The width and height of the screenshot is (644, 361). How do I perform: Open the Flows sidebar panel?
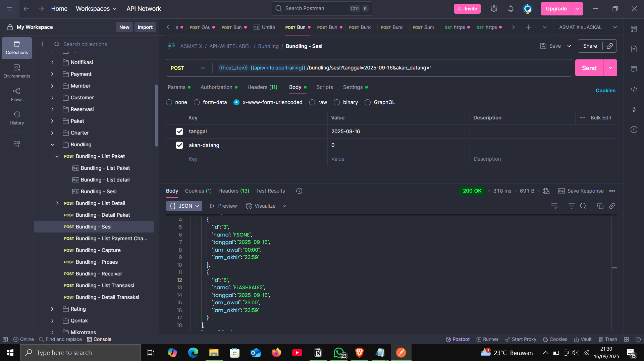coord(17,95)
